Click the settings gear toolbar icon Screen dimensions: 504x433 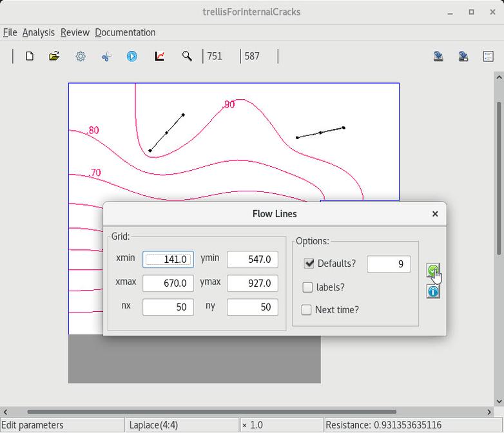81,57
